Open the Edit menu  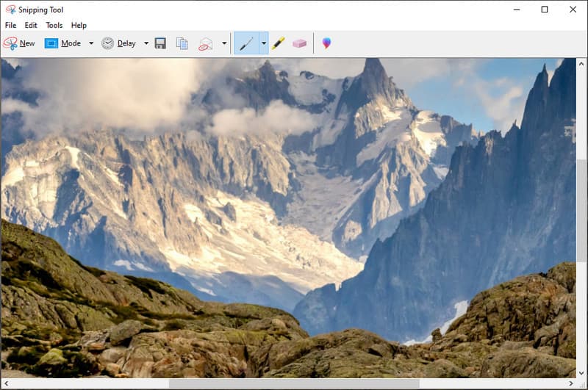click(31, 25)
